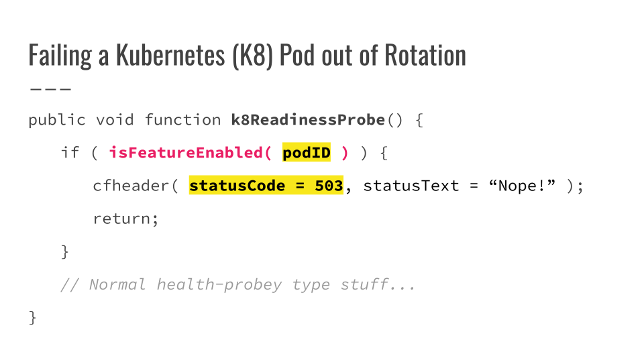Click the highlighted "statusCode = 503" text
The width and height of the screenshot is (644, 362).
(x=266, y=186)
